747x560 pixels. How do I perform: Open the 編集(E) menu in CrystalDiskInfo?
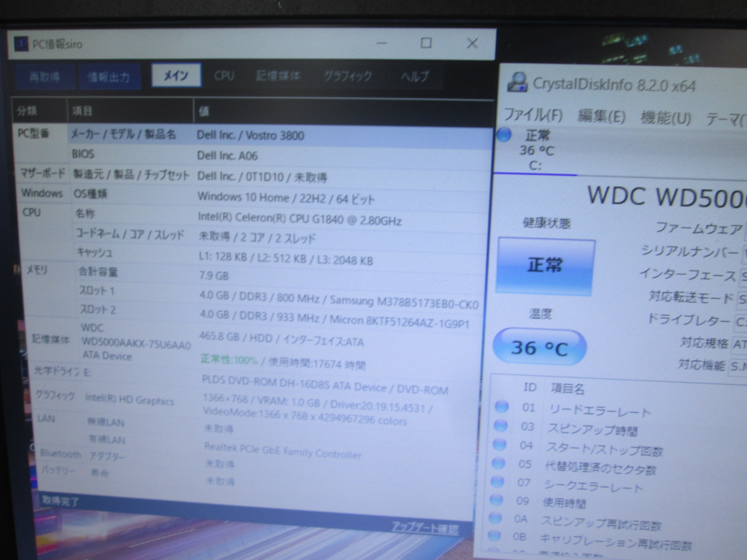[601, 116]
